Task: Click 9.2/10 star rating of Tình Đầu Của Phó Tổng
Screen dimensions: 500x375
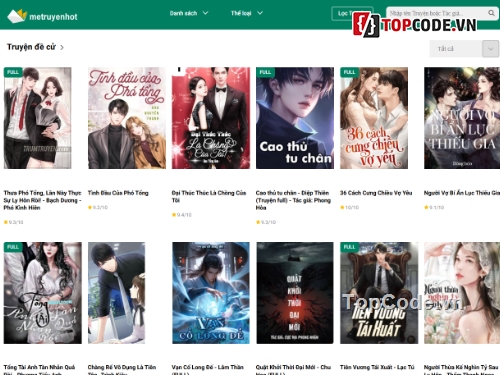Action: [98, 207]
